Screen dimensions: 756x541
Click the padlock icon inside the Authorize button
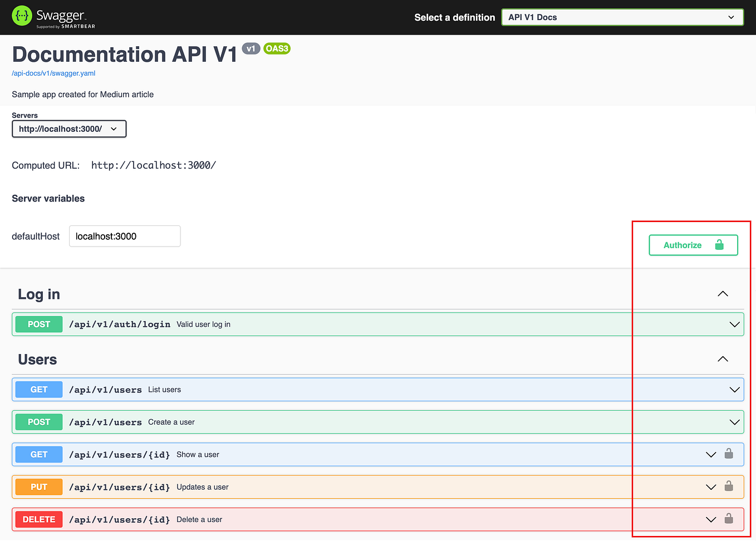click(719, 245)
